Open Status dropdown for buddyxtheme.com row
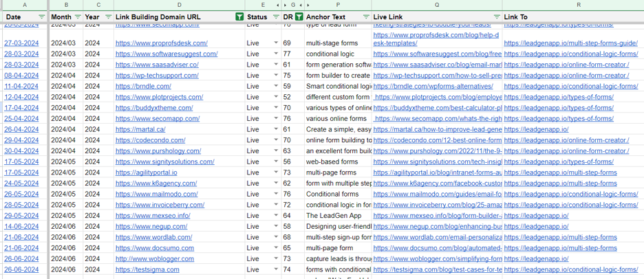The width and height of the screenshot is (644, 279). (x=276, y=108)
